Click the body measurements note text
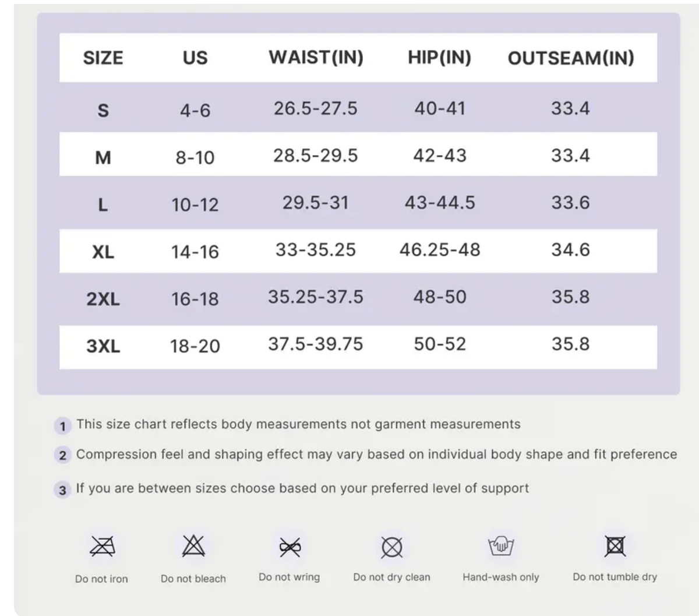 coord(298,424)
